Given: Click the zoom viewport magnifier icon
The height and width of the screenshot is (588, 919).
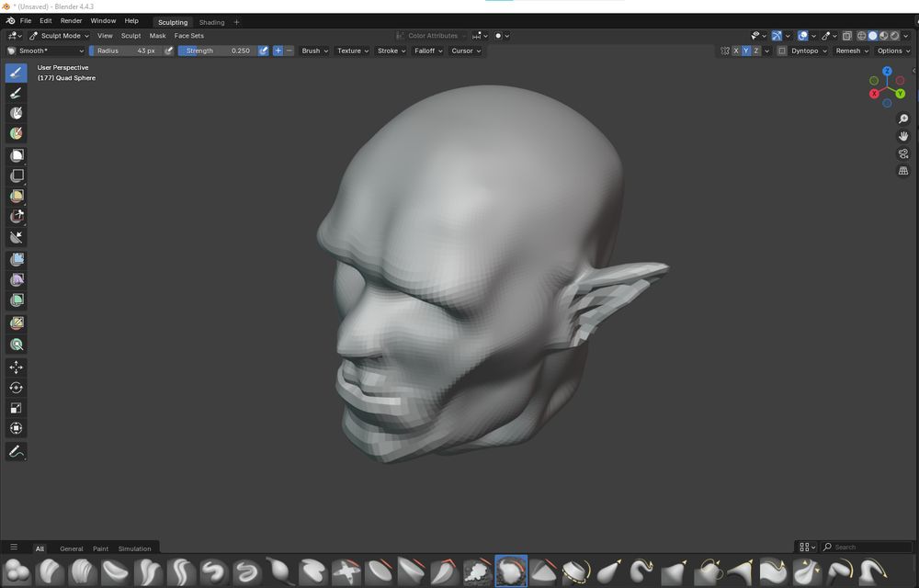Looking at the screenshot, I should 903,119.
